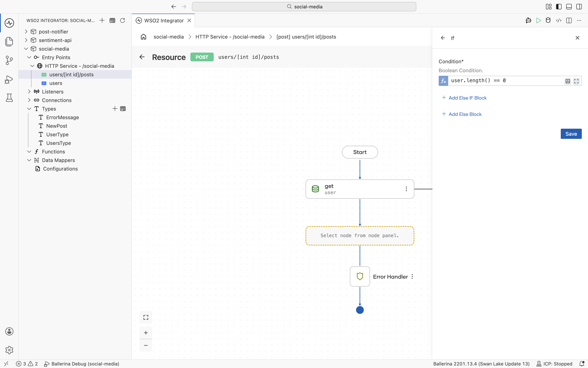Click the home icon in breadcrumb

pos(143,37)
